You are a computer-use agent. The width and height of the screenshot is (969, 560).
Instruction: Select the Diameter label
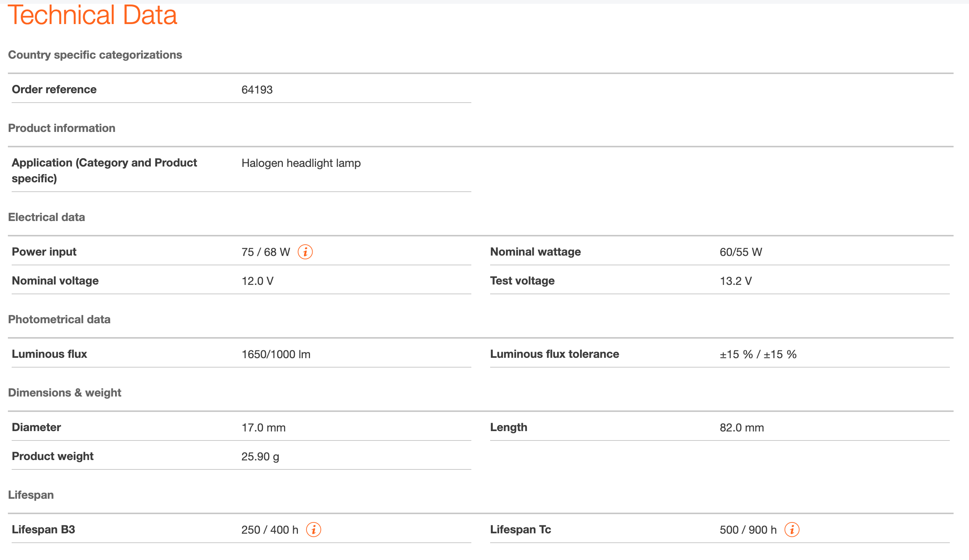[36, 427]
